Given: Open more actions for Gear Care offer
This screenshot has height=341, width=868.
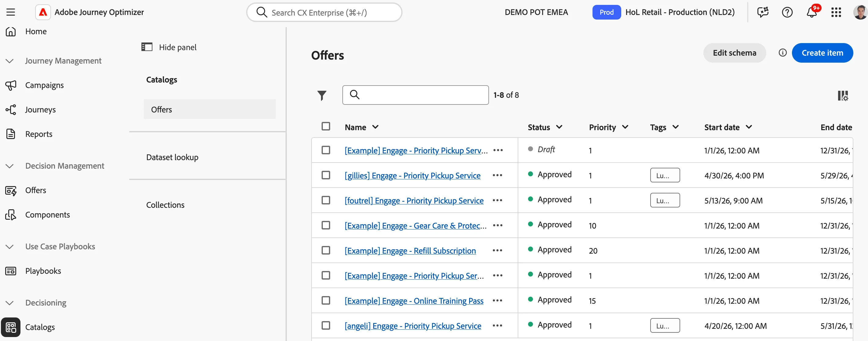Looking at the screenshot, I should [498, 225].
